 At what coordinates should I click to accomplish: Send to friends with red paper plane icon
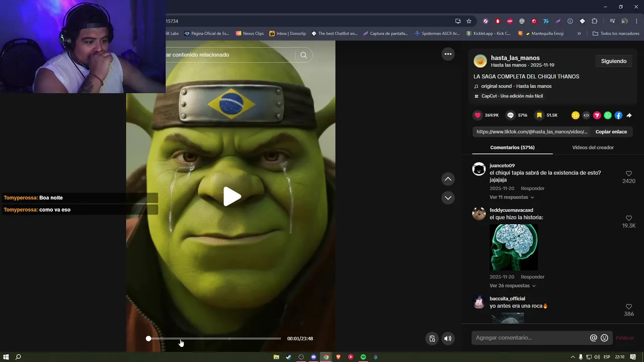click(x=597, y=115)
